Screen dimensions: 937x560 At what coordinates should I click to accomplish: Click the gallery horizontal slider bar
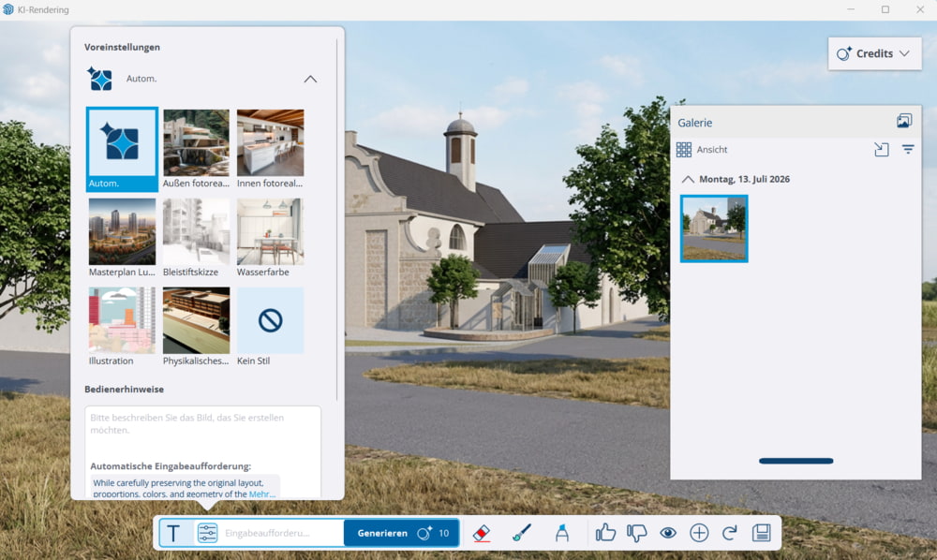796,461
